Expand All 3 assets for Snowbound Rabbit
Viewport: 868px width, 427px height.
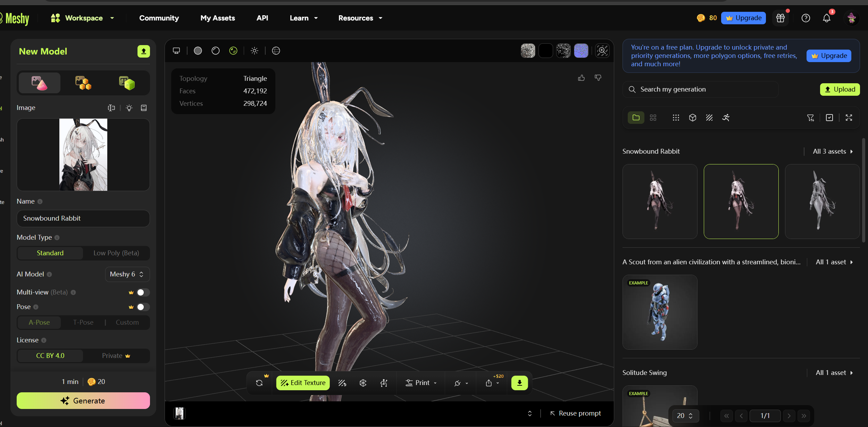coord(833,152)
